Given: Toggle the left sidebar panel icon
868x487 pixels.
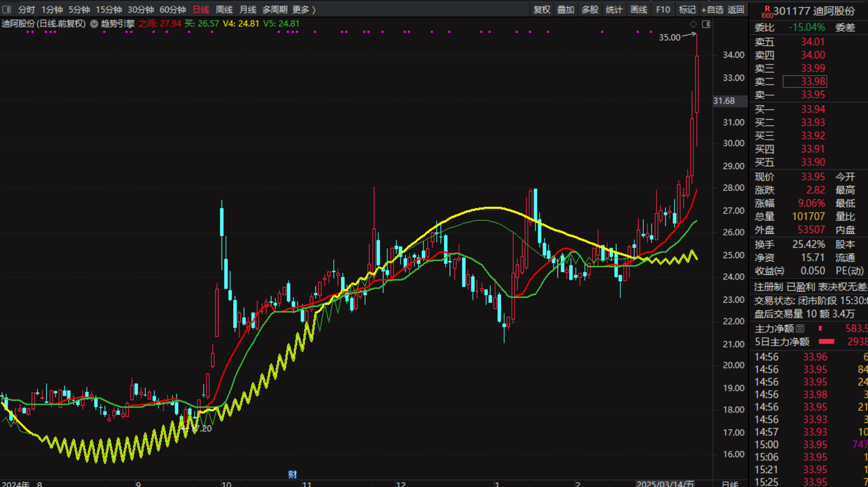Looking at the screenshot, I should click(x=7, y=9).
